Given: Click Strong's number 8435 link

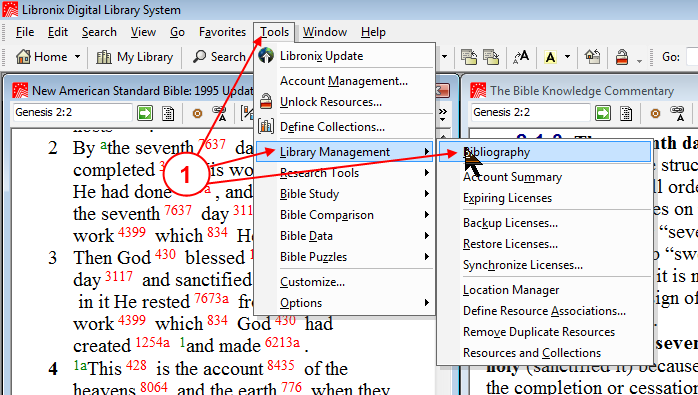Looking at the screenshot, I should click(281, 365).
